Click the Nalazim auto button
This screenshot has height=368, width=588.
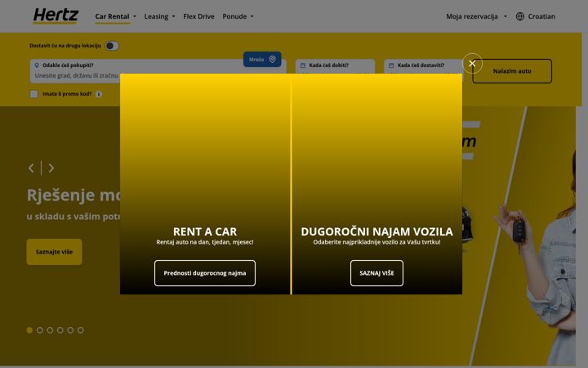(x=512, y=71)
